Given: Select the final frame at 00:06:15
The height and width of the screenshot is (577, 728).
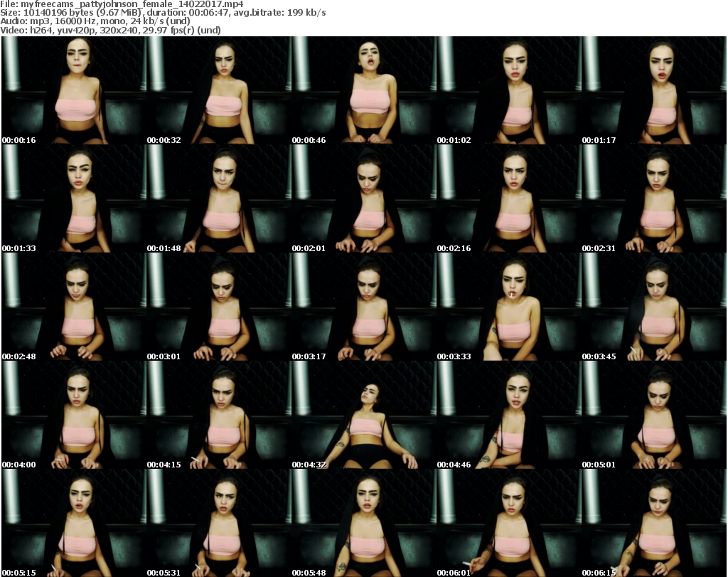Looking at the screenshot, I should point(654,523).
